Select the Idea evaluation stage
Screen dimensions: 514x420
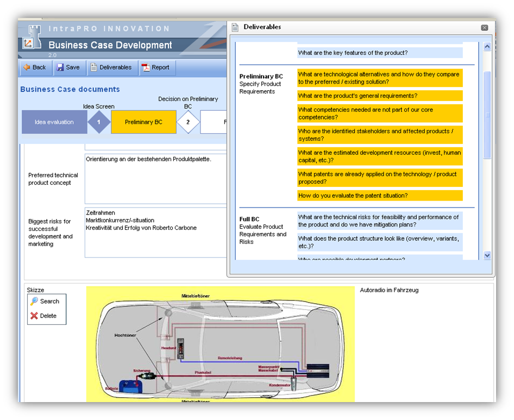54,122
